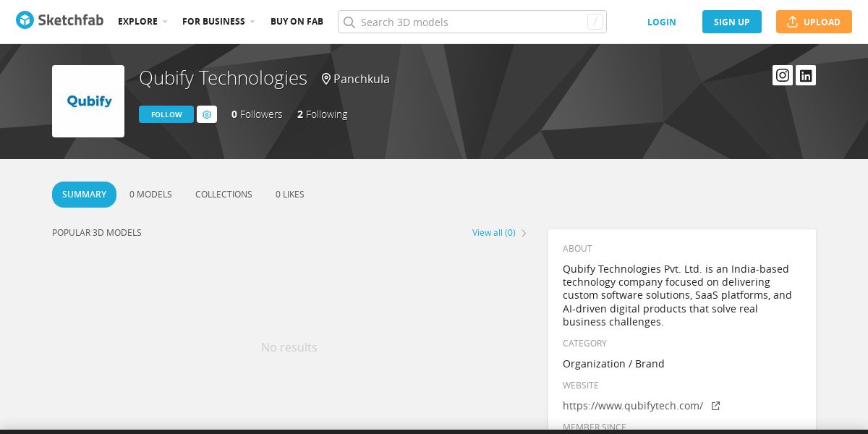The image size is (868, 434).
Task: Switch to the 0 Models tab
Action: click(x=150, y=195)
